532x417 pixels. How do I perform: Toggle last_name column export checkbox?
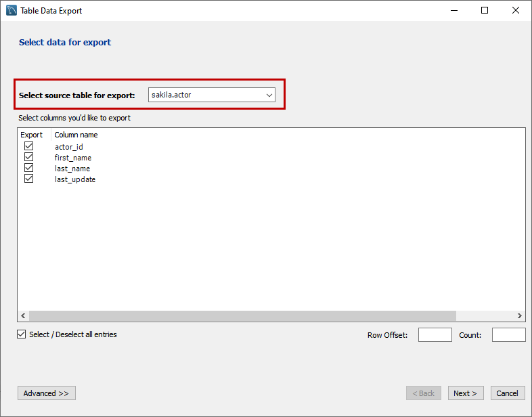(x=29, y=168)
